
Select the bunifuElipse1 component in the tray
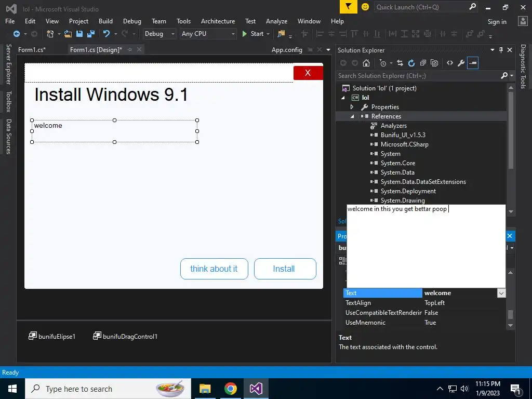coord(52,336)
